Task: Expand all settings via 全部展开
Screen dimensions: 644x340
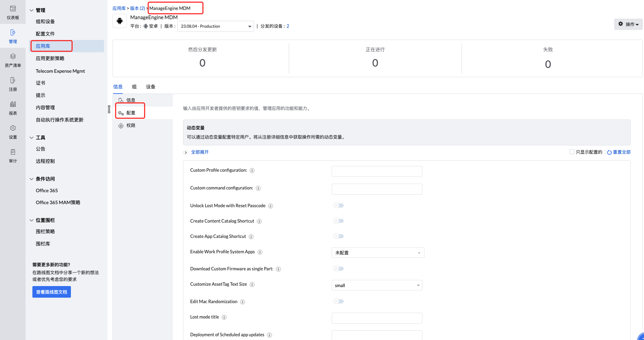Action: 199,152
